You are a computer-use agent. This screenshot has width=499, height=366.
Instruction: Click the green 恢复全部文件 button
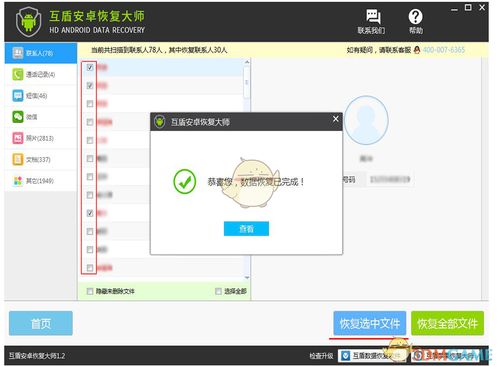[x=447, y=323]
